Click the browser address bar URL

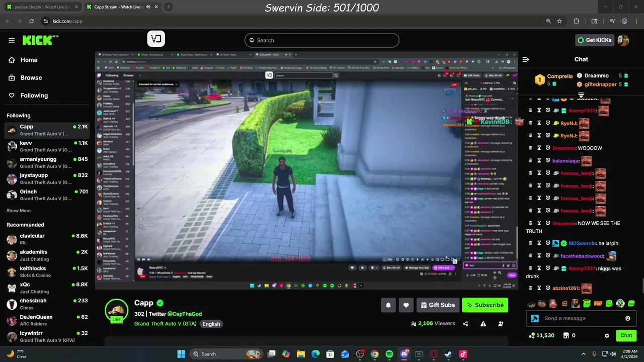point(67,21)
